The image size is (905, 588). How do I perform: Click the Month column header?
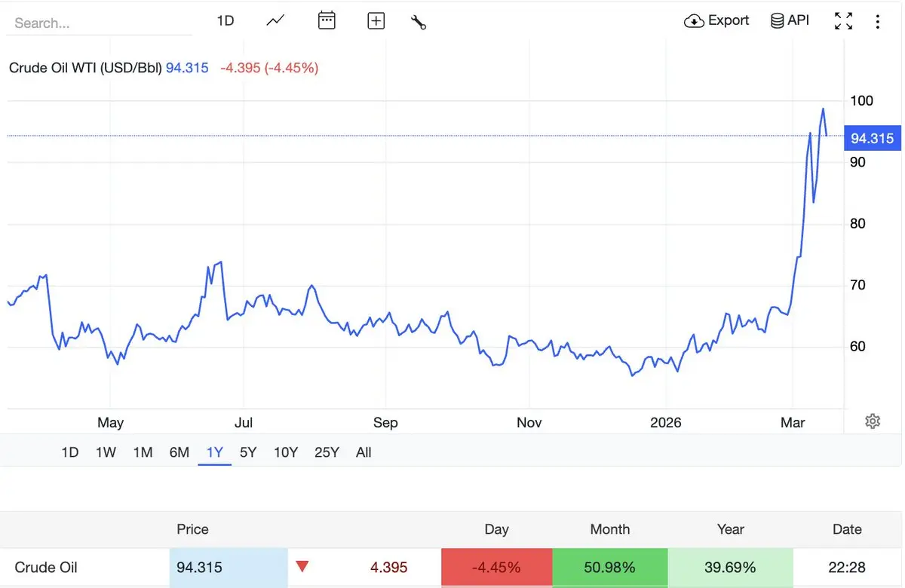[x=610, y=529]
